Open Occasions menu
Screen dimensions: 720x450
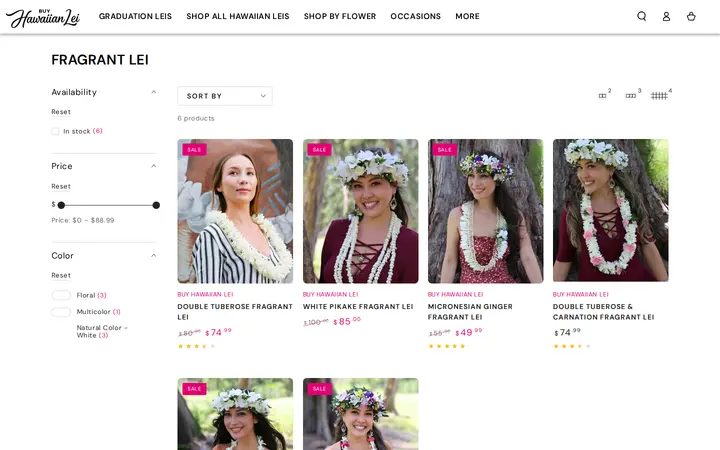pos(416,16)
